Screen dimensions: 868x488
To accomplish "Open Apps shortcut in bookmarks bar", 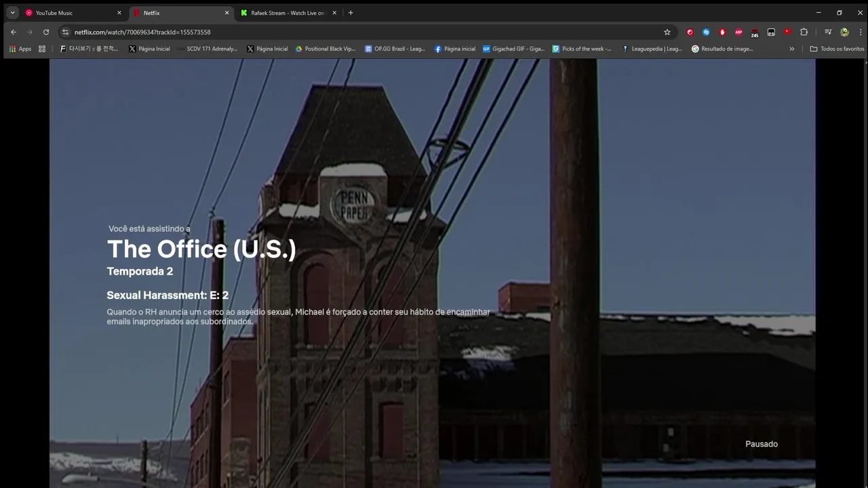I will (20, 49).
